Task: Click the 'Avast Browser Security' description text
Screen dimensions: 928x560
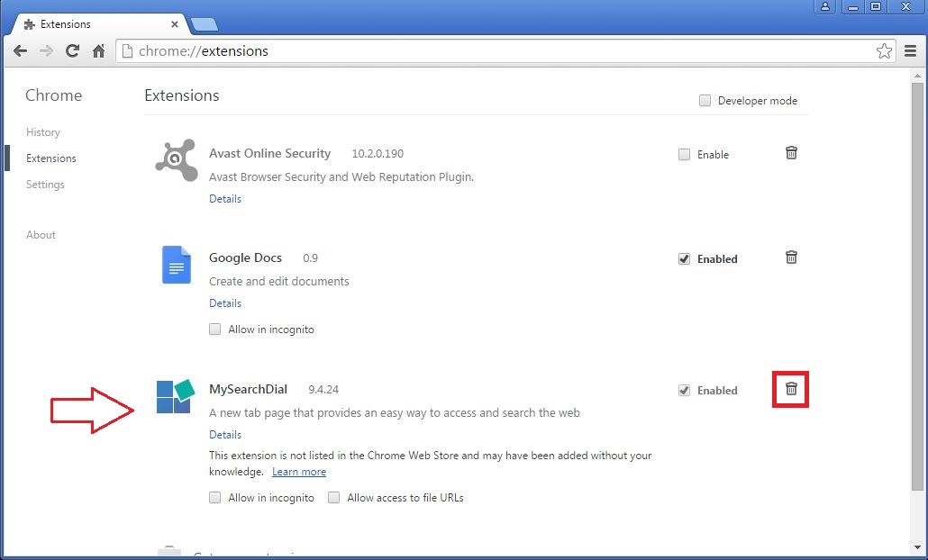Action: point(341,176)
